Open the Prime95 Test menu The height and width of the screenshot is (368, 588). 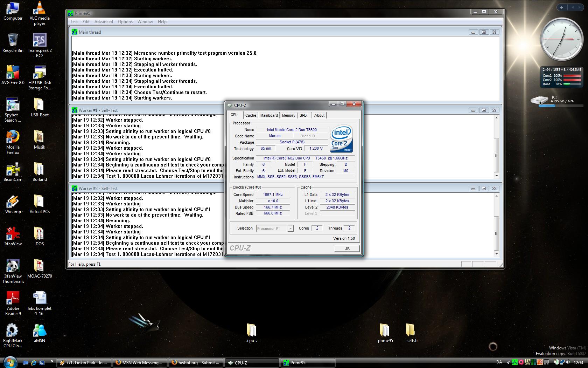click(x=74, y=22)
